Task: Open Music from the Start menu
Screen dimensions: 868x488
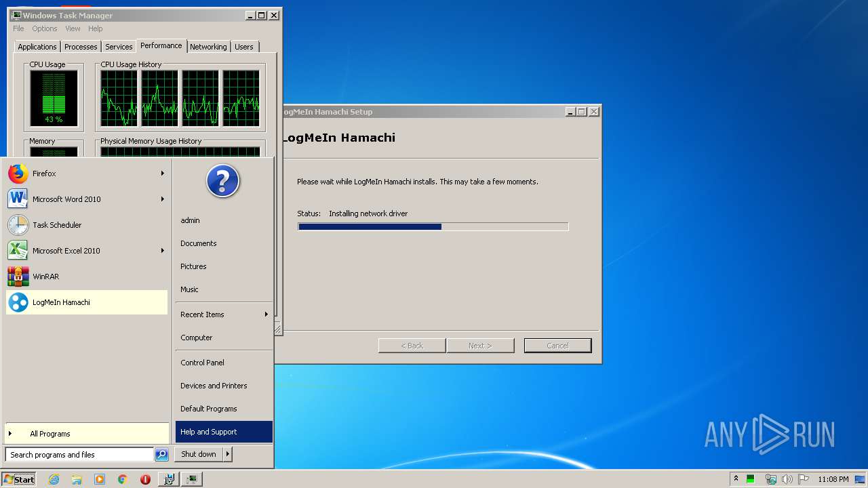Action: pyautogui.click(x=224, y=289)
